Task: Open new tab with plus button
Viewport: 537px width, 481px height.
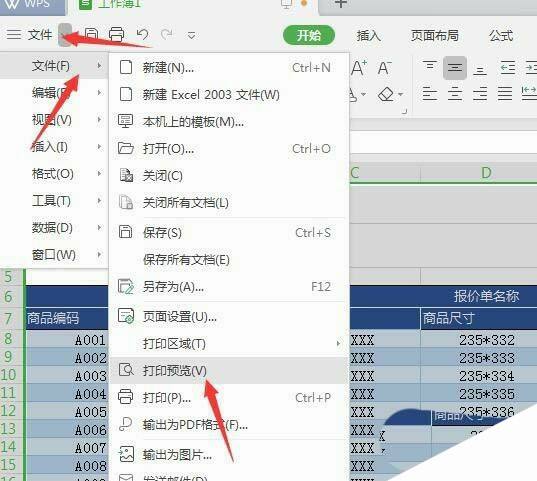Action: click(341, 3)
